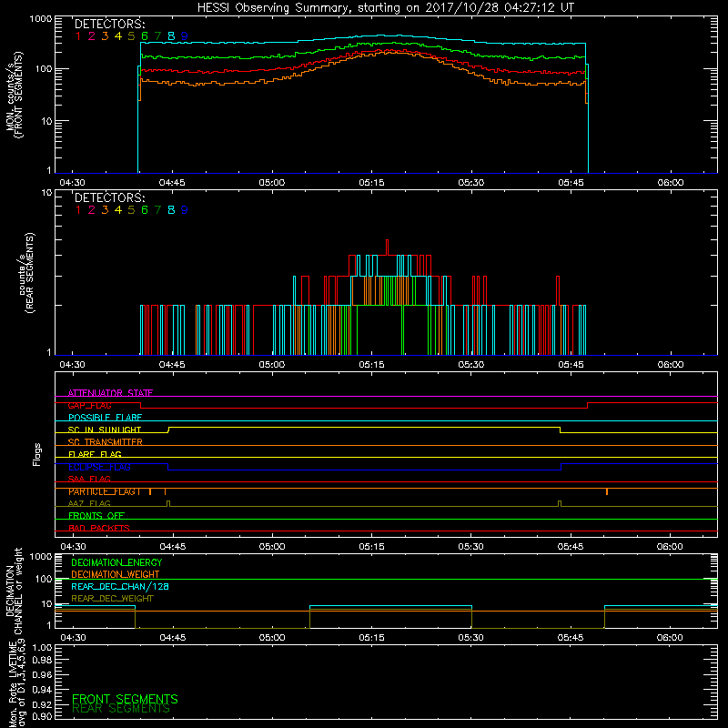Click 04:30 tick label under front segments plot
The height and width of the screenshot is (728, 728).
point(73,183)
